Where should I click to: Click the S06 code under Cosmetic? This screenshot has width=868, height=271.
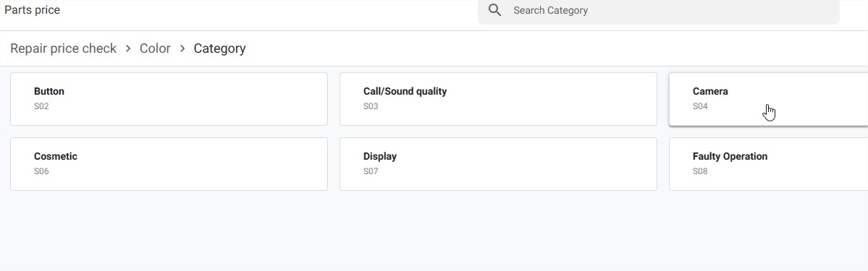41,171
